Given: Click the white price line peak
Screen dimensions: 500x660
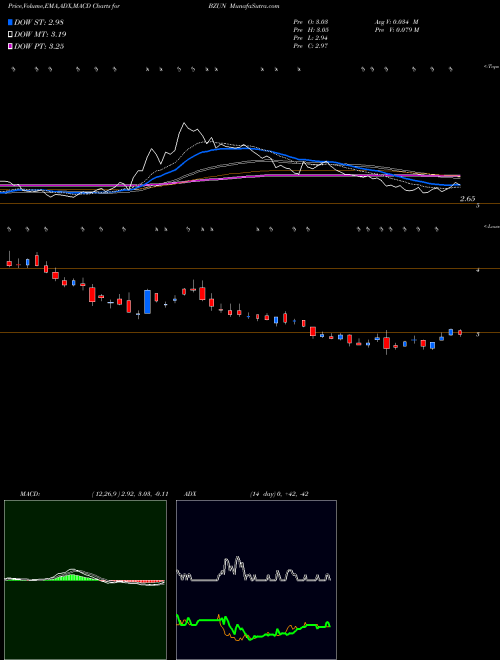Looking at the screenshot, I should [x=184, y=123].
